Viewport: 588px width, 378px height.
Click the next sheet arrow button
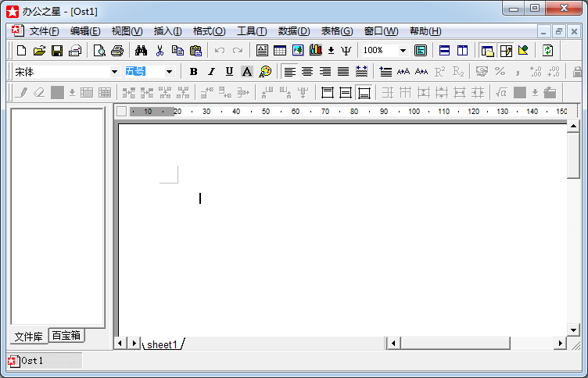134,343
